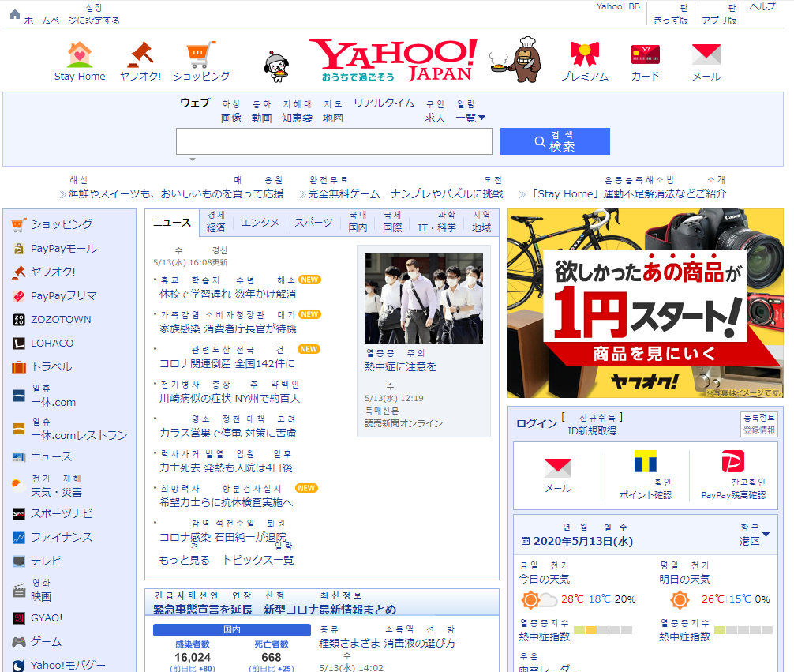Open ヤフオク! gavel icon in header
Screen dimensions: 794x672
(140, 54)
